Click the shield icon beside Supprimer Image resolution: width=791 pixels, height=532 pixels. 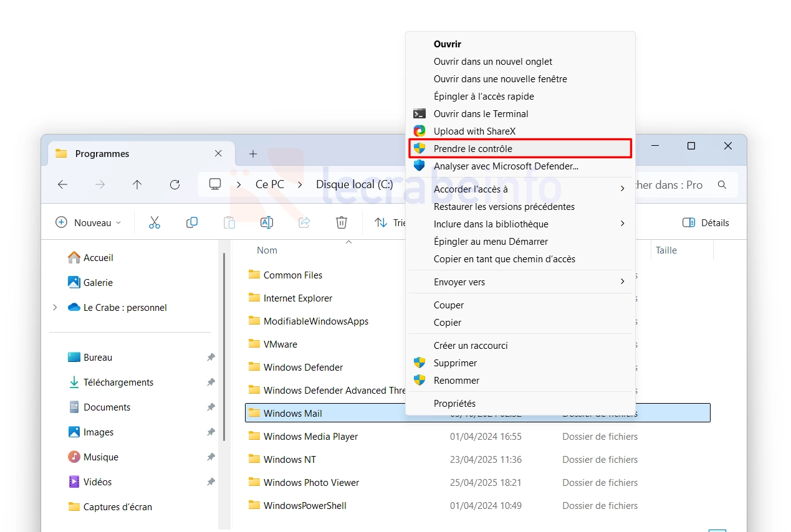419,363
